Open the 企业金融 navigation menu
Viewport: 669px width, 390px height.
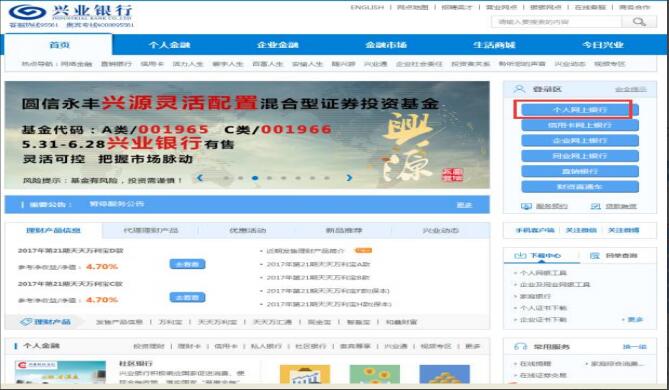[x=277, y=45]
